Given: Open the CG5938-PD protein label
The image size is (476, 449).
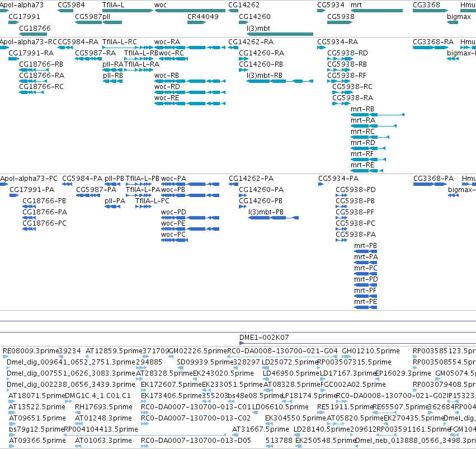Looking at the screenshot, I should (356, 190).
